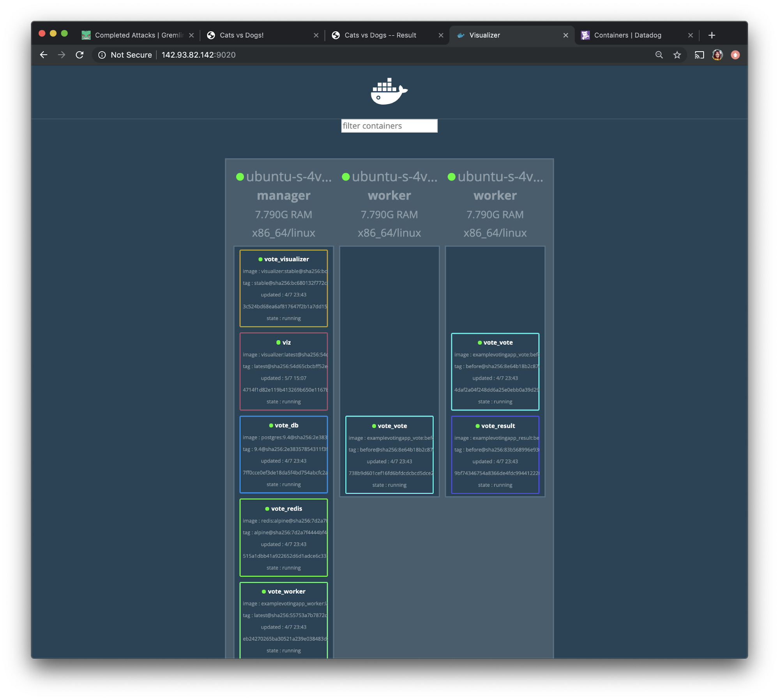Viewport: 779px width, 700px height.
Task: Bookmark the page using the star icon
Action: point(677,55)
